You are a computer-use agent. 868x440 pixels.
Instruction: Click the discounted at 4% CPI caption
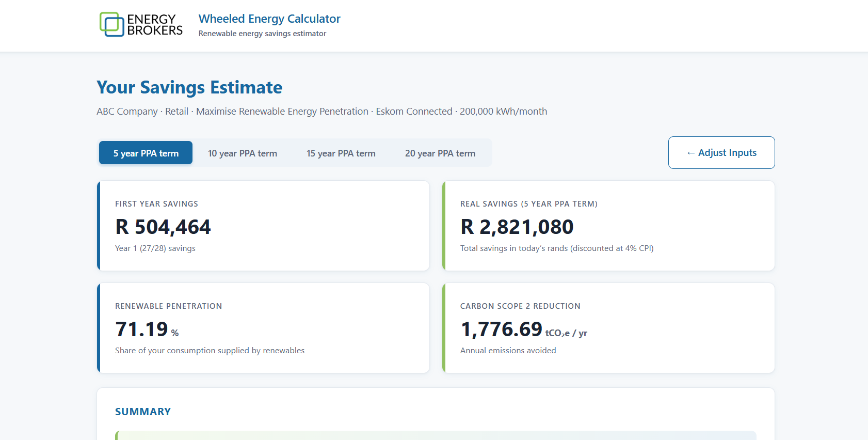[x=557, y=248]
